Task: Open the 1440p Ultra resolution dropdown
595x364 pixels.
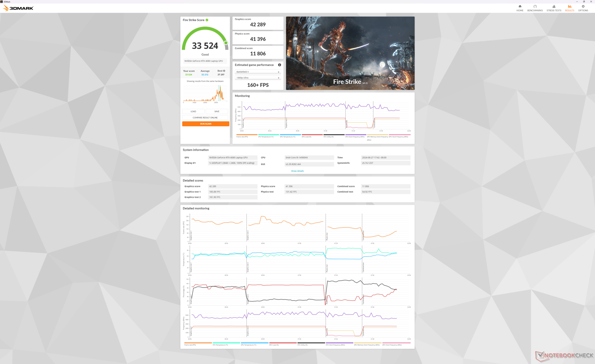Action: 258,78
